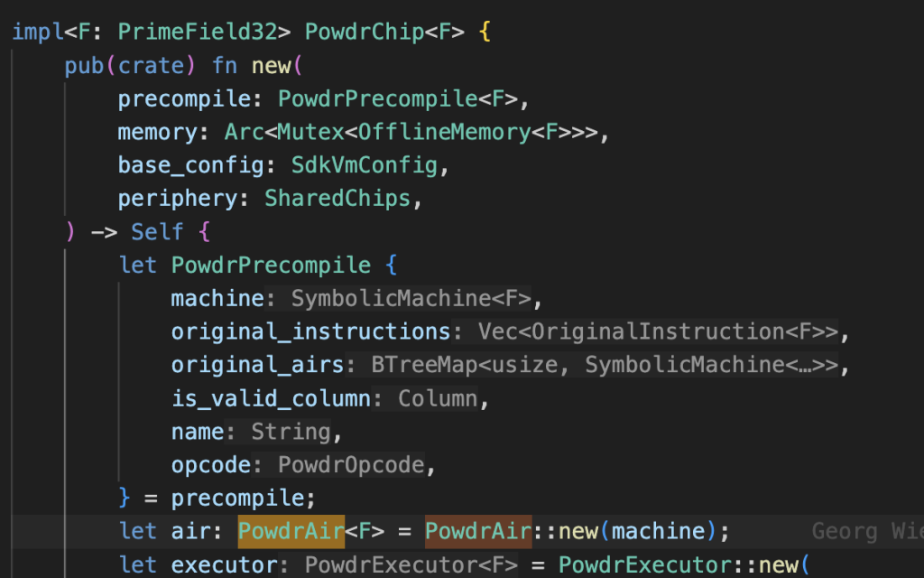Image resolution: width=924 pixels, height=578 pixels.
Task: Click the Self return type
Action: pos(158,232)
